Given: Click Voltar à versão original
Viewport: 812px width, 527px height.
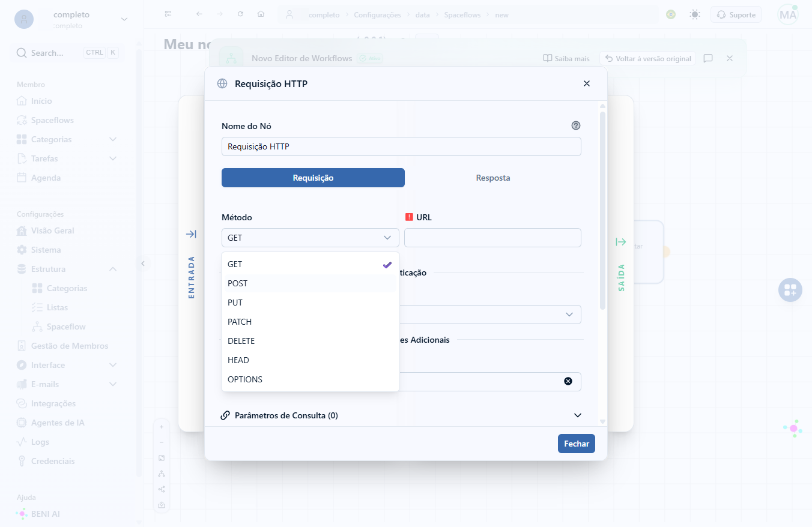Looking at the screenshot, I should coord(647,58).
